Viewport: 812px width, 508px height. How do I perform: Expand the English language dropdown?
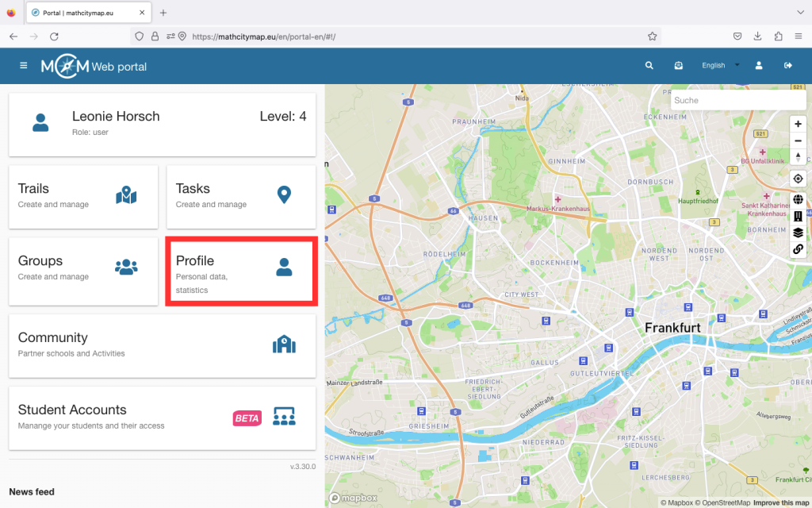point(720,66)
